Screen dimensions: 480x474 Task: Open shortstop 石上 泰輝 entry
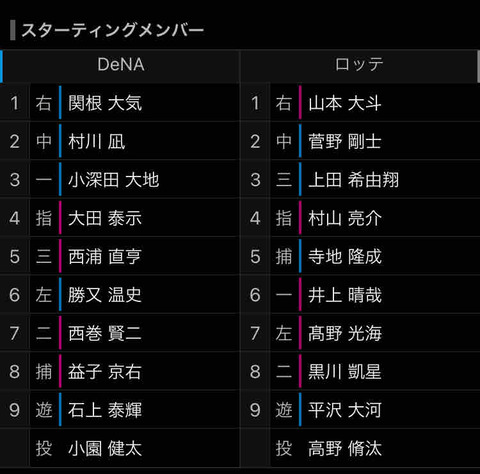[105, 410]
